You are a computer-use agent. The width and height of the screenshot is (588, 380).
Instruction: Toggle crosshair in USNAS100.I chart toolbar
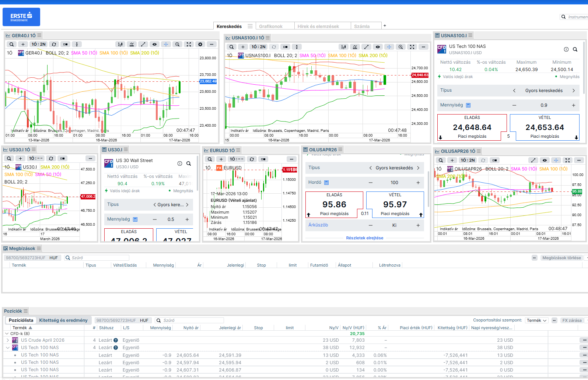pyautogui.click(x=389, y=47)
